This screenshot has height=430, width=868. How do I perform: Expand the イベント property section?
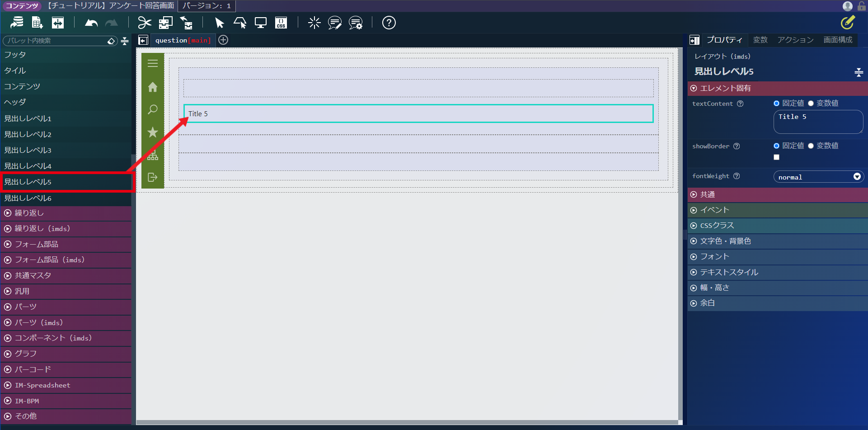(778, 210)
